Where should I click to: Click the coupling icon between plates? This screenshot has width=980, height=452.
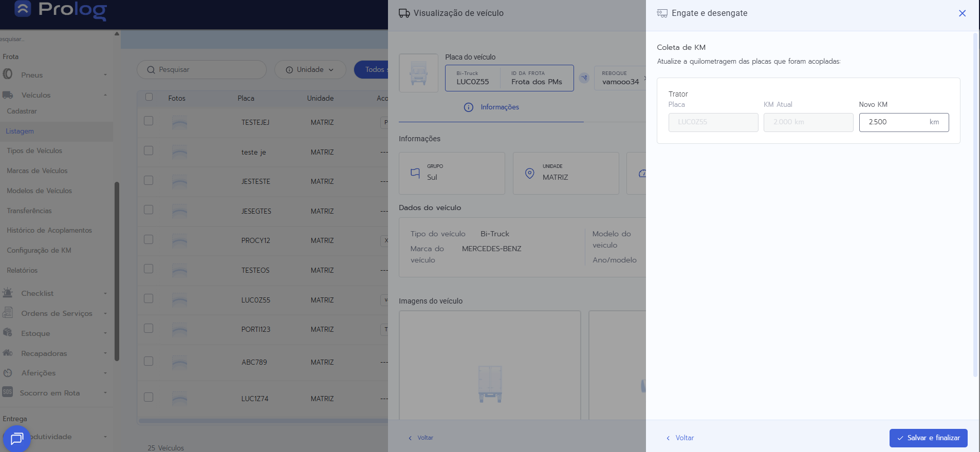pyautogui.click(x=584, y=78)
